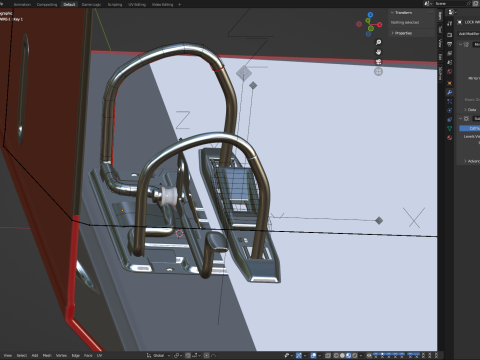This screenshot has width=480, height=360.
Task: Open the properties editor type dropdown
Action: [x=452, y=12]
